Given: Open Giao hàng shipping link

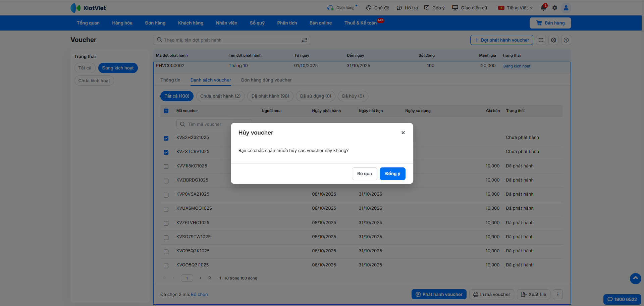Looking at the screenshot, I should 342,8.
